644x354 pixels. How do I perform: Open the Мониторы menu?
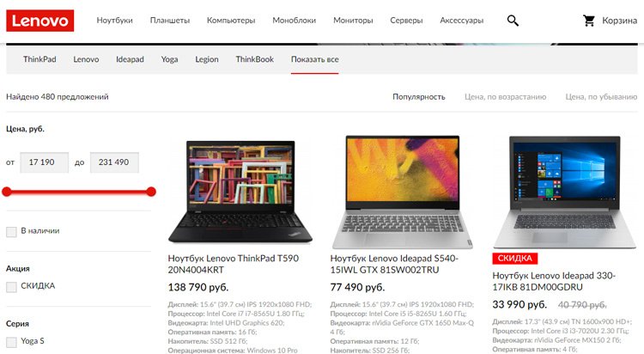point(353,20)
